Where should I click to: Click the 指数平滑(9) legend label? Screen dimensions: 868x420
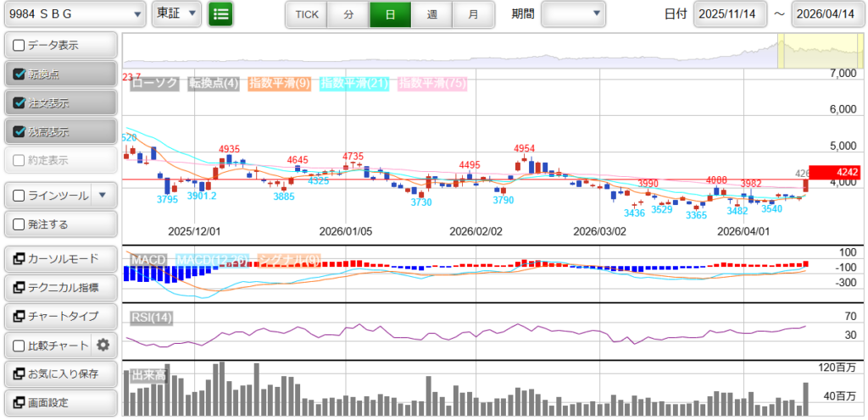[281, 83]
